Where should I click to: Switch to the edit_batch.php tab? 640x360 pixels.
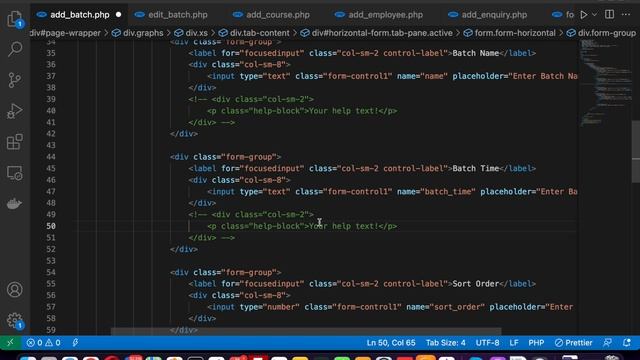point(177,15)
